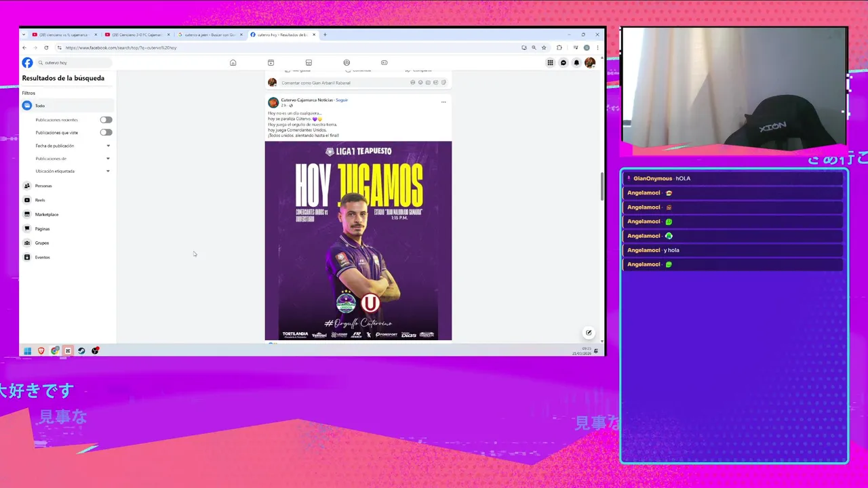Open the post options three-dot menu
Image resolution: width=868 pixels, height=488 pixels.
click(443, 102)
